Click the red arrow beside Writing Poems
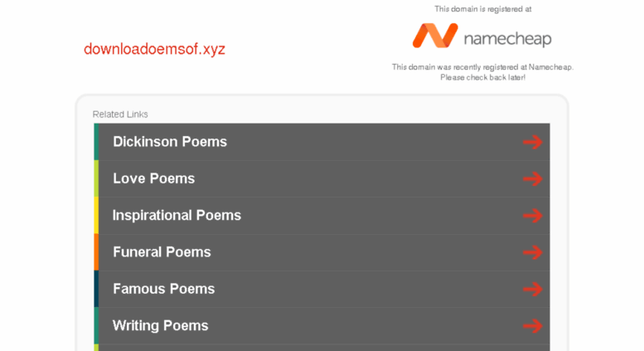Image resolution: width=644 pixels, height=351 pixels. coord(533,326)
